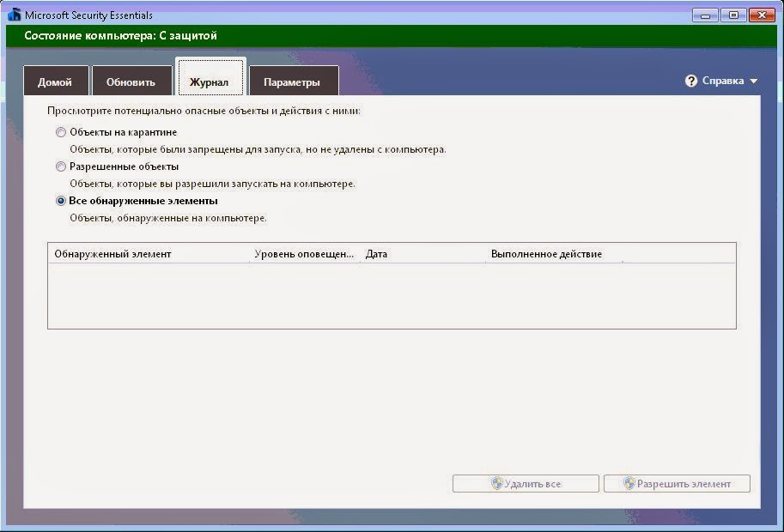Sort by Обнаруженный элемент column header

[149, 254]
